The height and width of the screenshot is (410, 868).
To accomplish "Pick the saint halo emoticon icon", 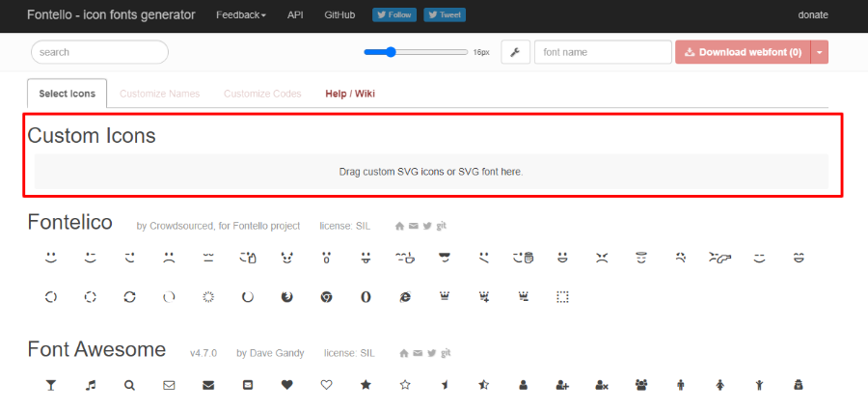I will [x=641, y=257].
